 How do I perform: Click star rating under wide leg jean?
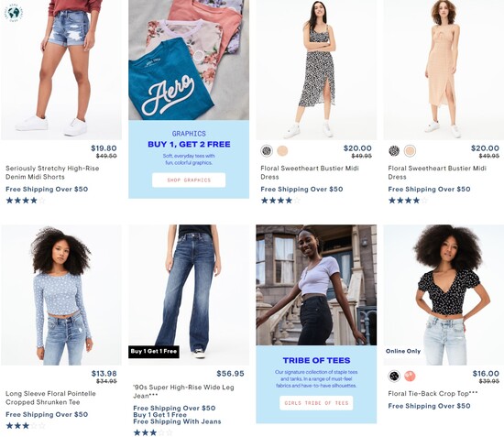[x=153, y=432]
